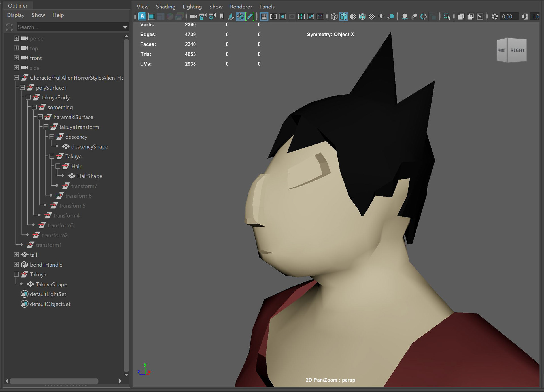This screenshot has width=544, height=392.
Task: Click the Exposure aperture icon
Action: (x=495, y=16)
